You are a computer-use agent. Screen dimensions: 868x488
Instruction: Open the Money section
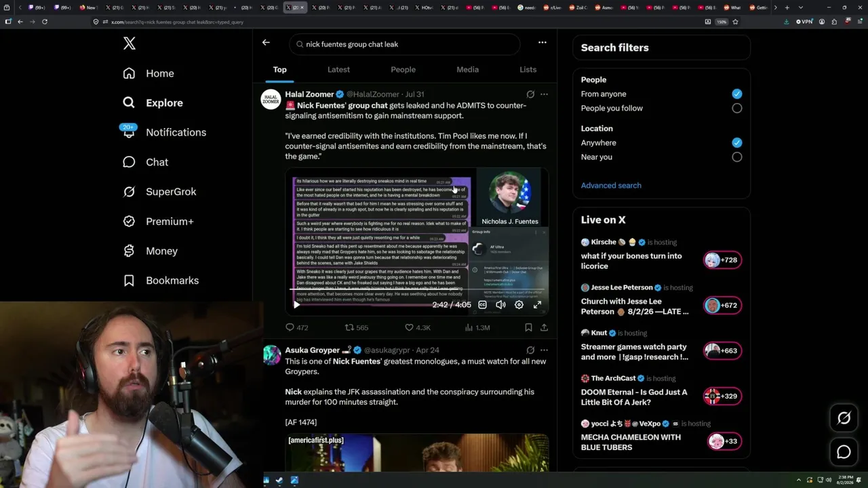tap(150, 251)
